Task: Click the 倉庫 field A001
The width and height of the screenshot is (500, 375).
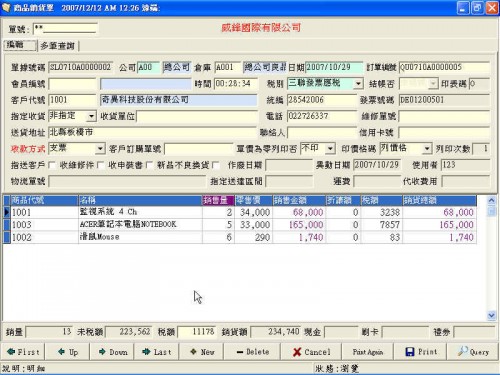Action: pyautogui.click(x=227, y=67)
